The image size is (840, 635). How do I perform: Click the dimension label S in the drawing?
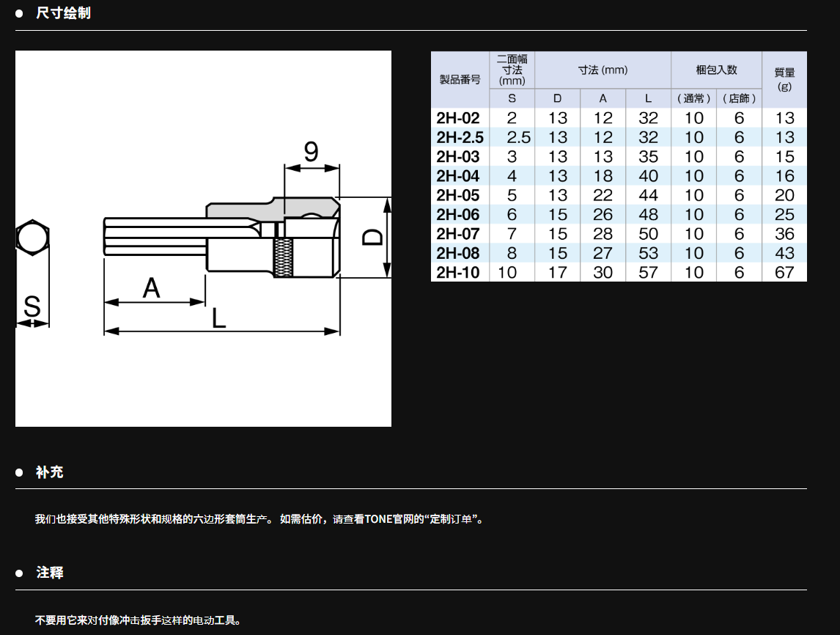(32, 307)
